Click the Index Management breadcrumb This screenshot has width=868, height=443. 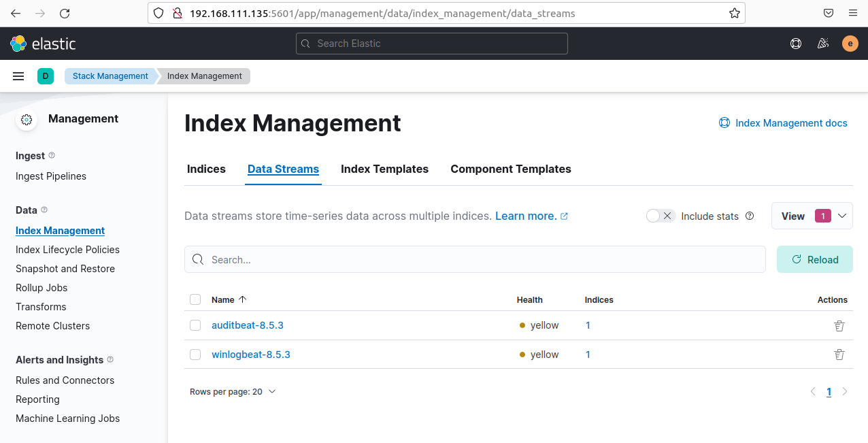coord(204,76)
